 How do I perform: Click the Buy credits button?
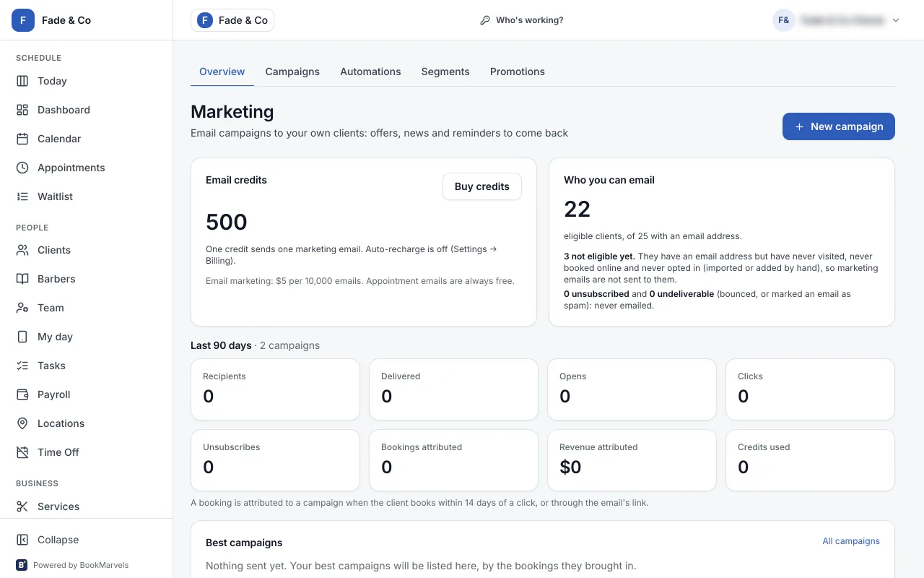click(482, 186)
